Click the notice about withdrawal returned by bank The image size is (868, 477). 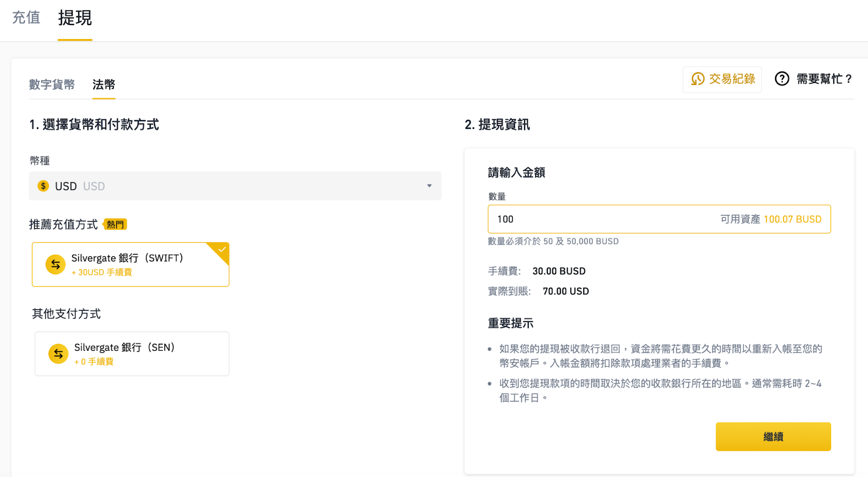coord(661,356)
